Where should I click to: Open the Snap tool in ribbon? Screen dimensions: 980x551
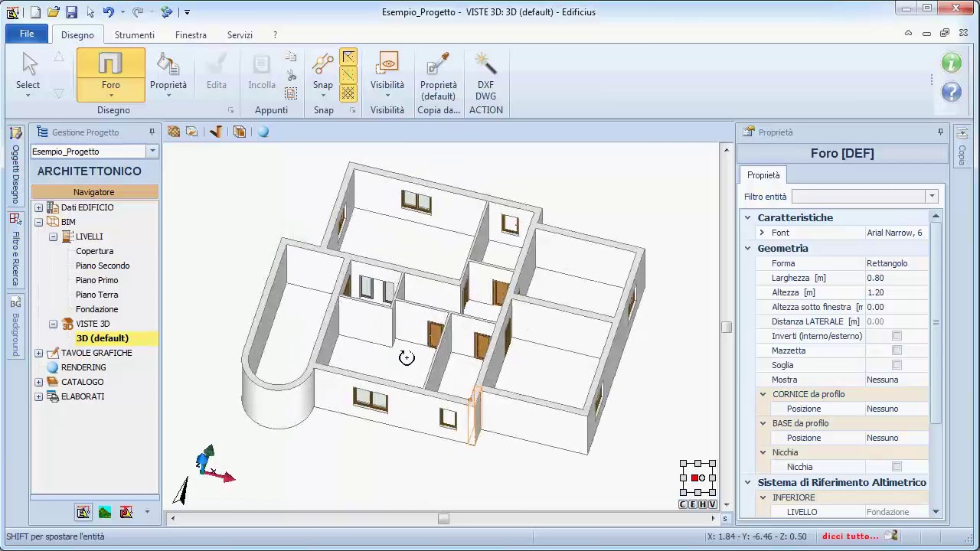pos(322,73)
